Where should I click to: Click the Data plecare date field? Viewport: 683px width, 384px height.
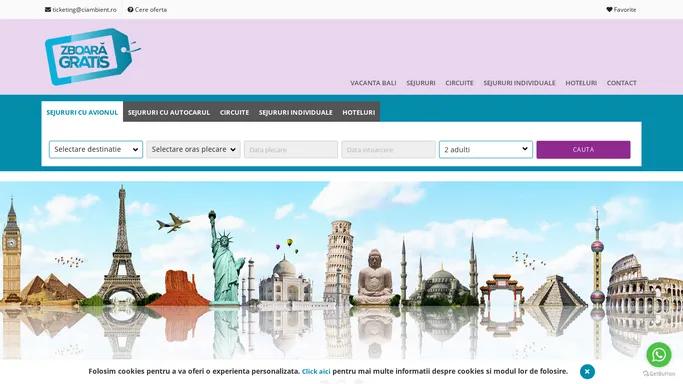click(291, 149)
